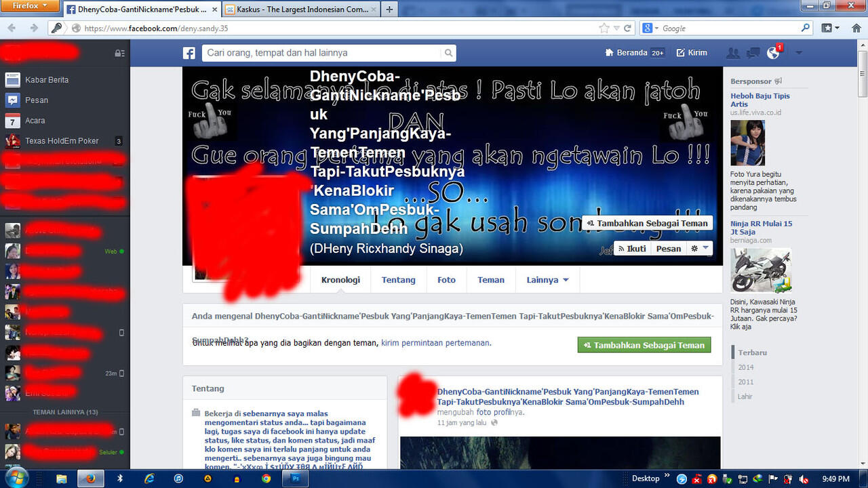
Task: Open the Heboh Baju Tipis Artis ad
Action: pyautogui.click(x=759, y=100)
